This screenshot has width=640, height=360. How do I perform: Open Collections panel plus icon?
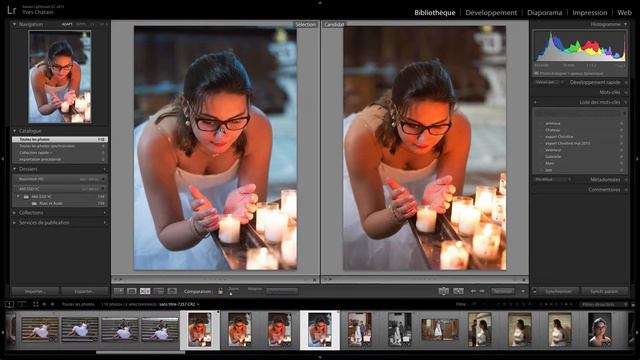(104, 213)
